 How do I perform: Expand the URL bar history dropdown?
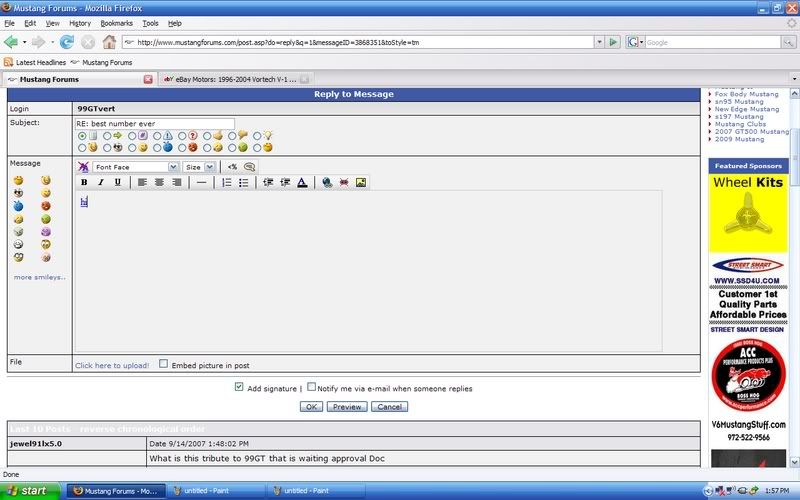599,42
